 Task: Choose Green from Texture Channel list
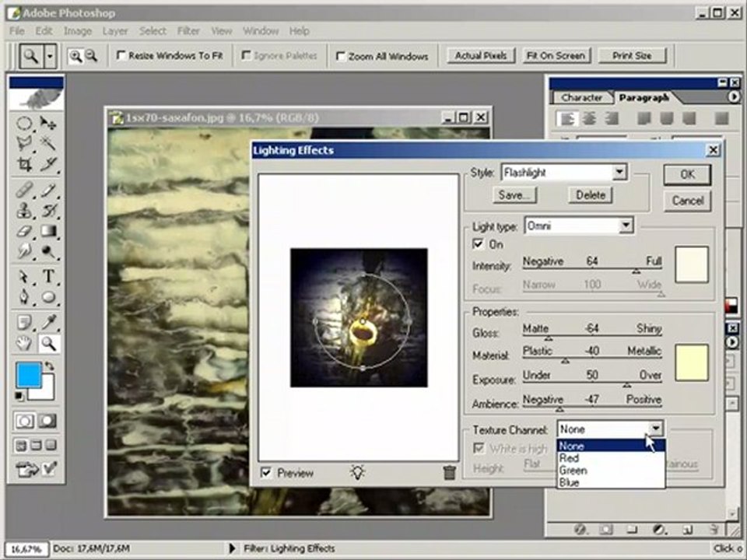(611, 471)
